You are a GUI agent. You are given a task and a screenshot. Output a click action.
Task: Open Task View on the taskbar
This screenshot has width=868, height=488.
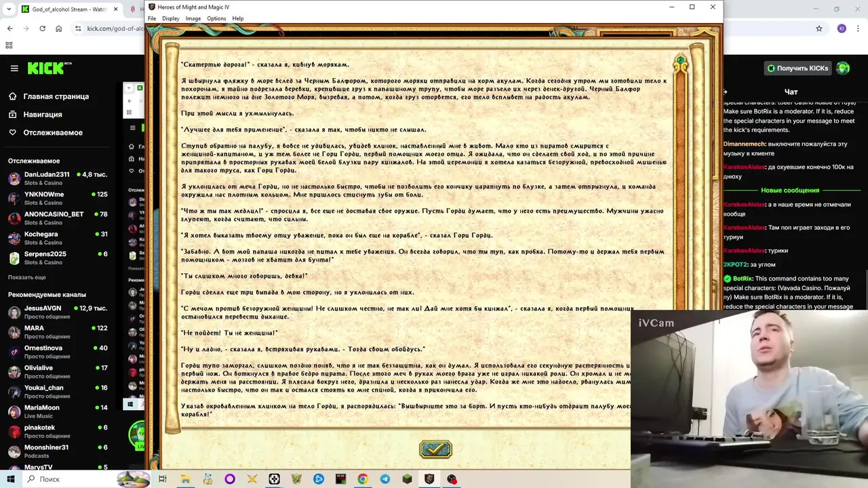point(163,479)
